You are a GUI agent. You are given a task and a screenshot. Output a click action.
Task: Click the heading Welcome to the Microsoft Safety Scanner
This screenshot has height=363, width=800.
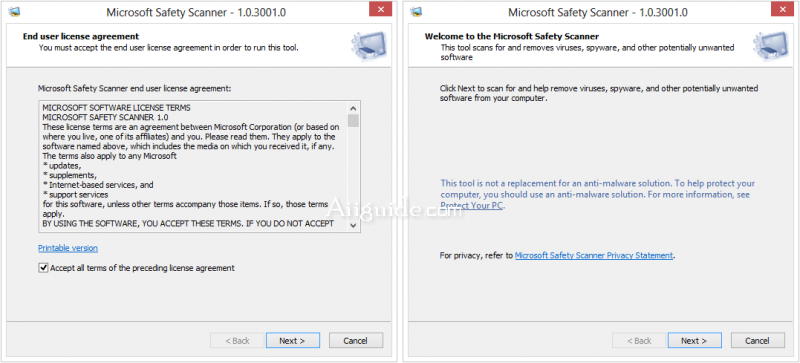click(512, 37)
